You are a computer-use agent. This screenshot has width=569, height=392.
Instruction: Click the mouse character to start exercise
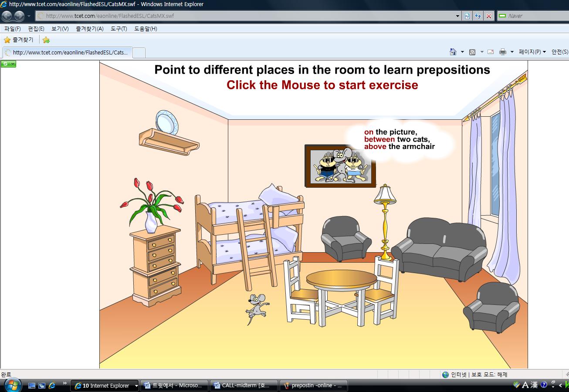point(257,306)
